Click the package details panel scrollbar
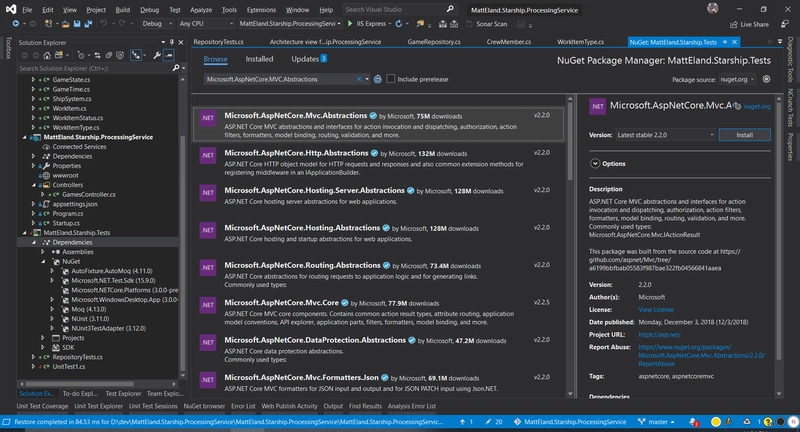Viewport: 800px width, 432px height. 779,230
